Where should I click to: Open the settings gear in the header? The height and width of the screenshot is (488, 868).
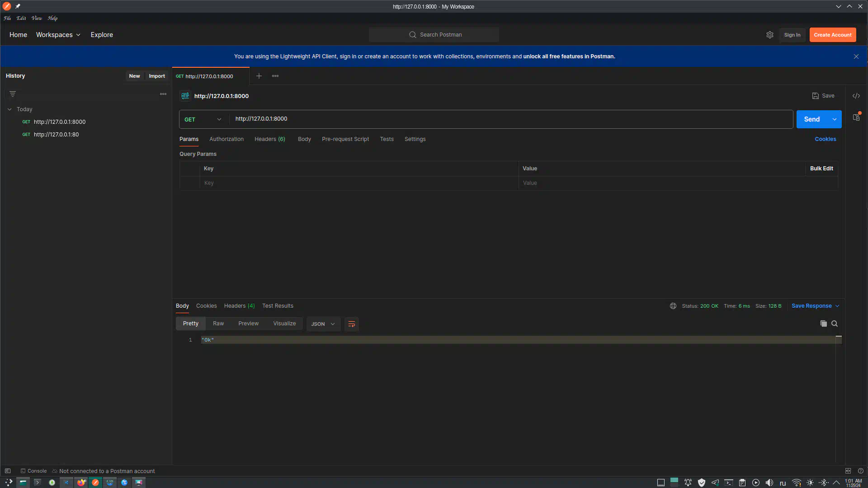click(x=770, y=35)
